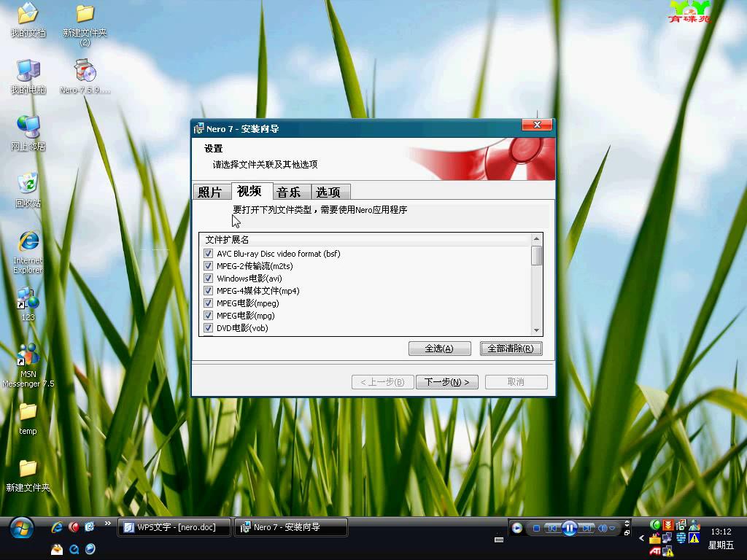The width and height of the screenshot is (747, 560).
Task: Pause playback in taskbar media player
Action: (569, 528)
